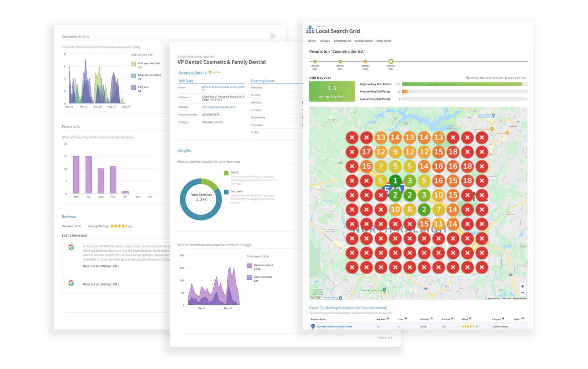
Task: Click the rank 11 grid marker
Action: (x=439, y=224)
